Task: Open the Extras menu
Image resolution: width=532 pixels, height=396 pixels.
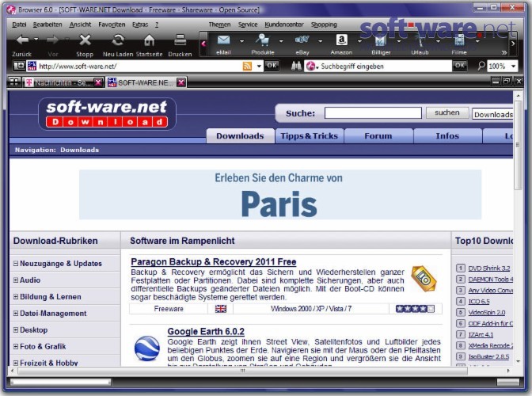Action: coord(140,25)
